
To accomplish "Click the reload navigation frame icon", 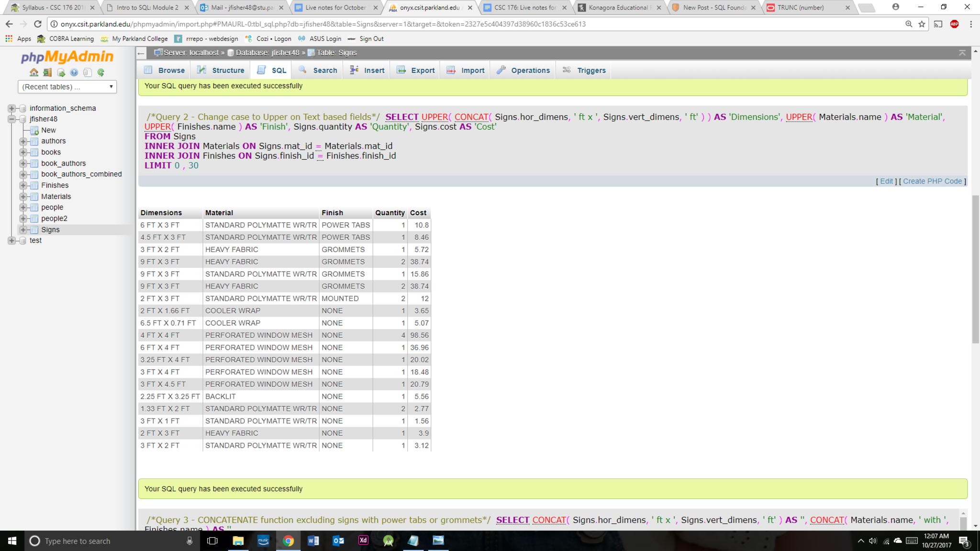I will click(101, 73).
